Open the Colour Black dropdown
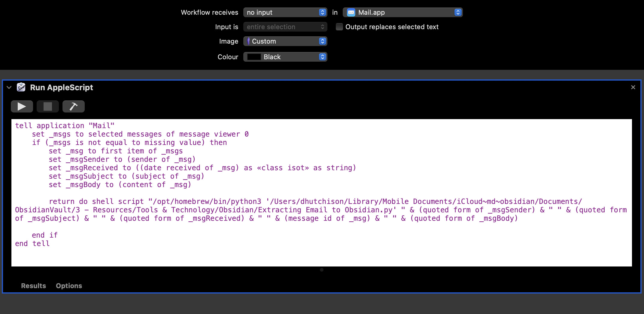This screenshot has height=314, width=644. [x=285, y=57]
